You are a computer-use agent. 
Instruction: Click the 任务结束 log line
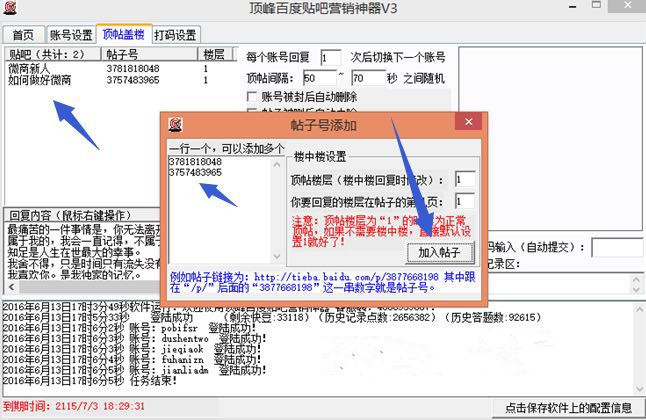coord(90,380)
